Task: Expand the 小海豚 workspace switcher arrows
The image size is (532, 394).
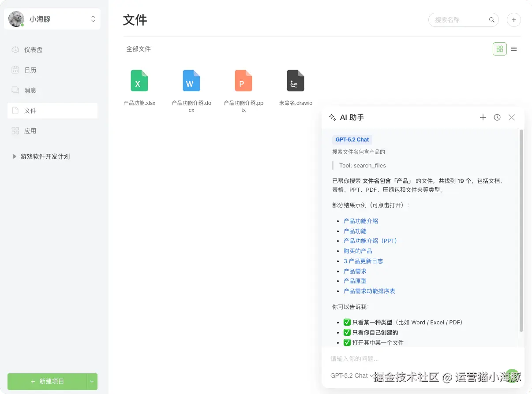Action: pyautogui.click(x=93, y=19)
